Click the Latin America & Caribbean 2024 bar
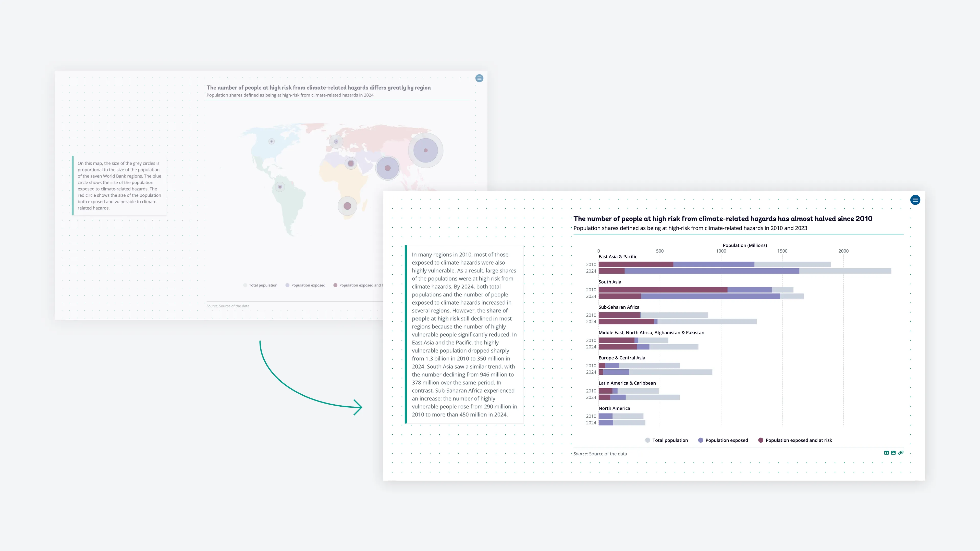980x551 pixels. coord(639,397)
